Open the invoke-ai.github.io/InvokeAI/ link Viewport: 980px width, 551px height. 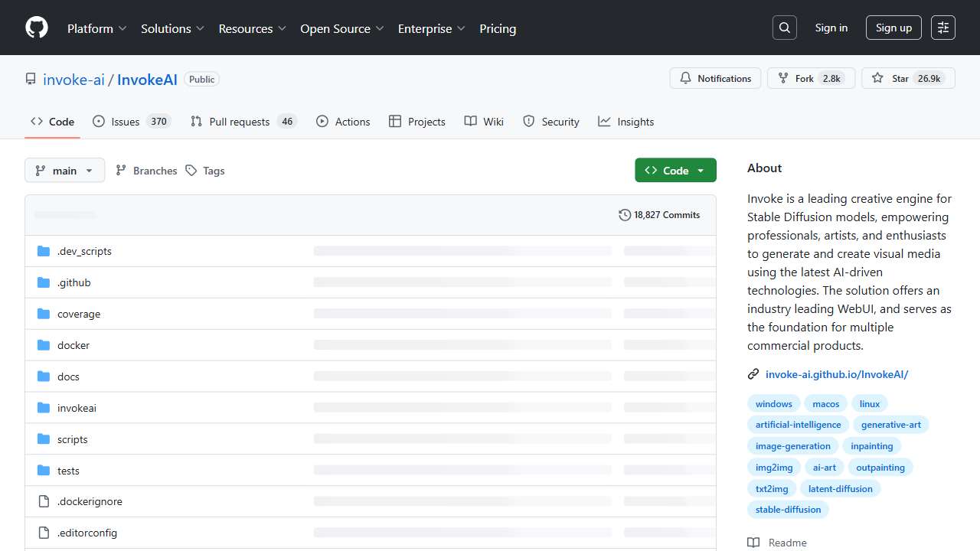coord(837,374)
